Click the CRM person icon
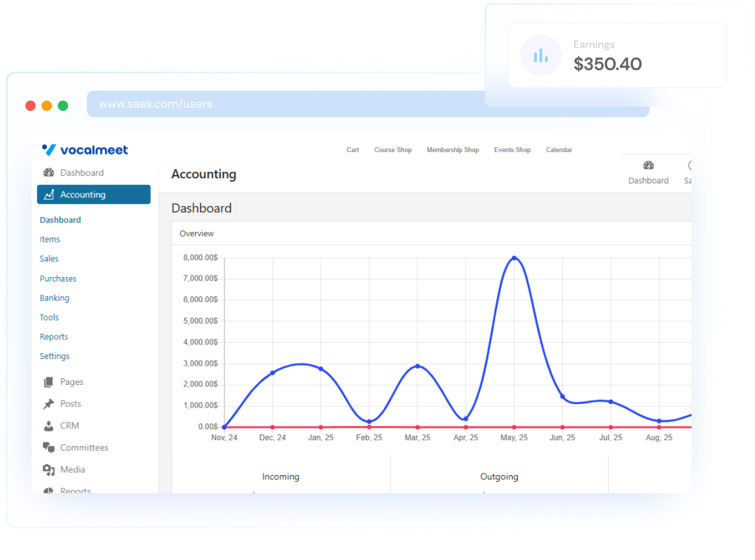755x560 pixels. tap(49, 426)
